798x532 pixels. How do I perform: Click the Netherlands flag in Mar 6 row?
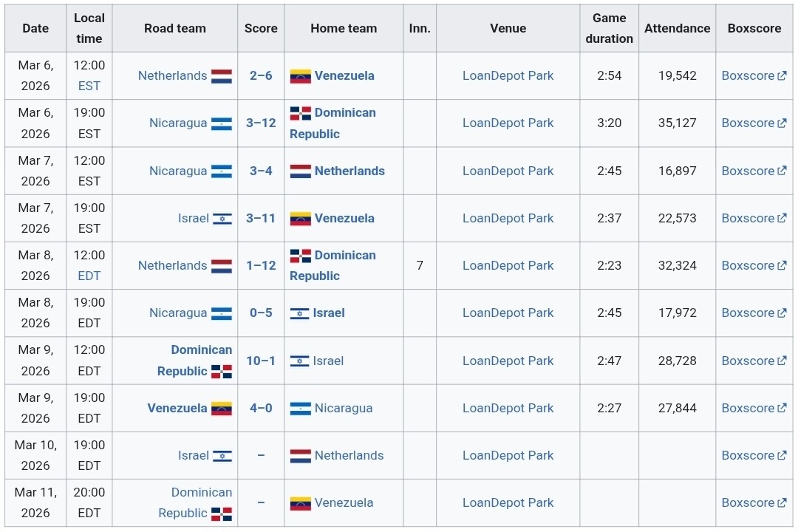[222, 76]
